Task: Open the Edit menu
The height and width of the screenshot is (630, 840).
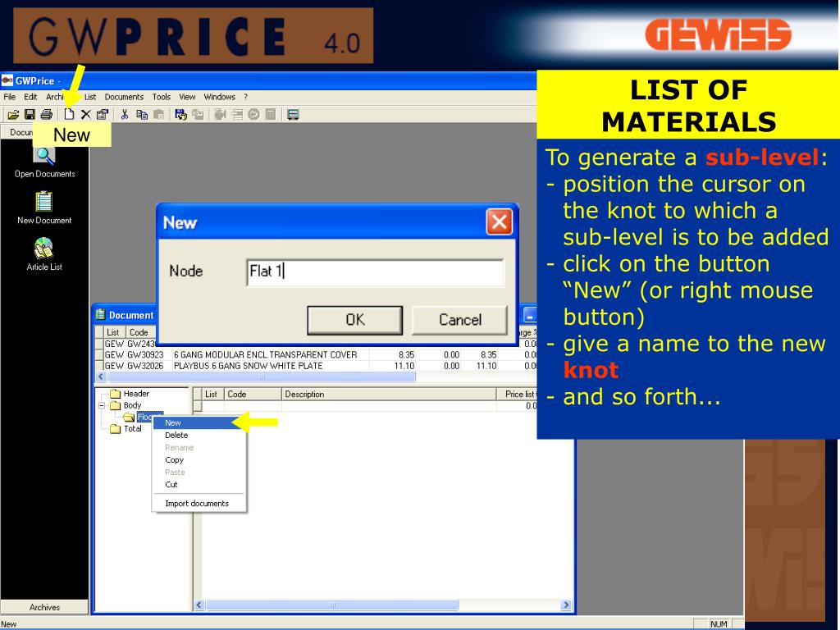Action: click(x=30, y=97)
